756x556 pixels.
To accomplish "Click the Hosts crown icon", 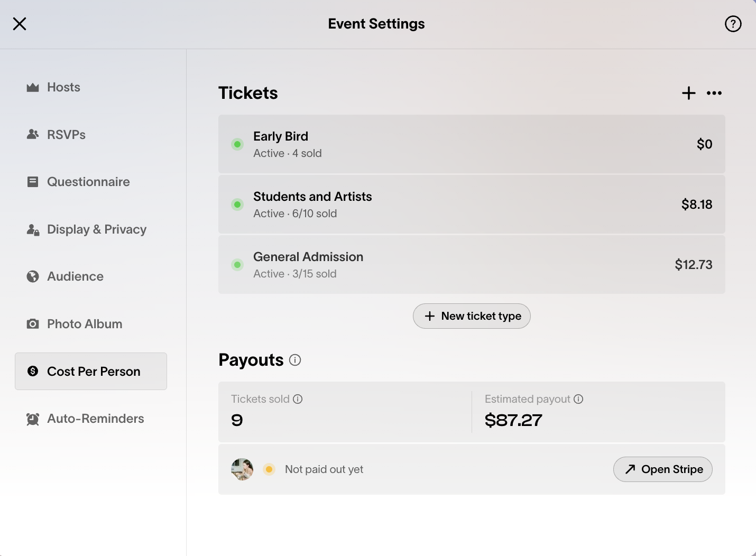I will 33,87.
